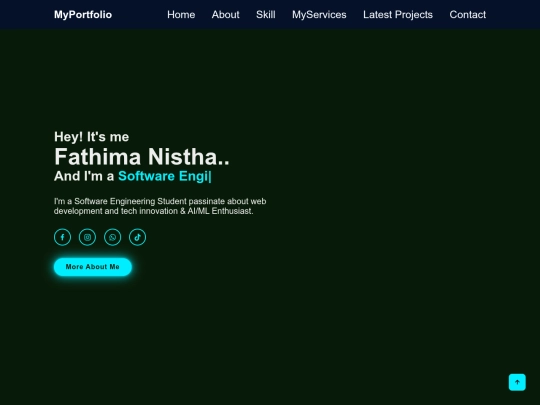Open the About nav link
Image resolution: width=540 pixels, height=405 pixels.
click(x=226, y=14)
